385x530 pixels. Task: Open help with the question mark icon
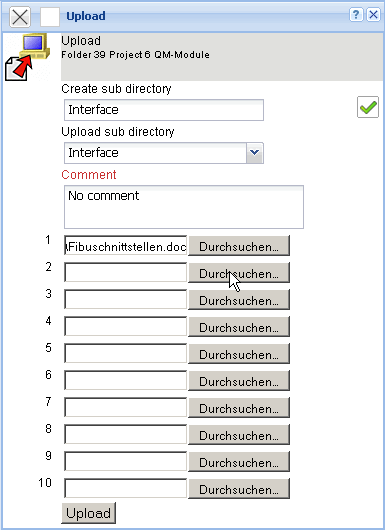coord(356,15)
